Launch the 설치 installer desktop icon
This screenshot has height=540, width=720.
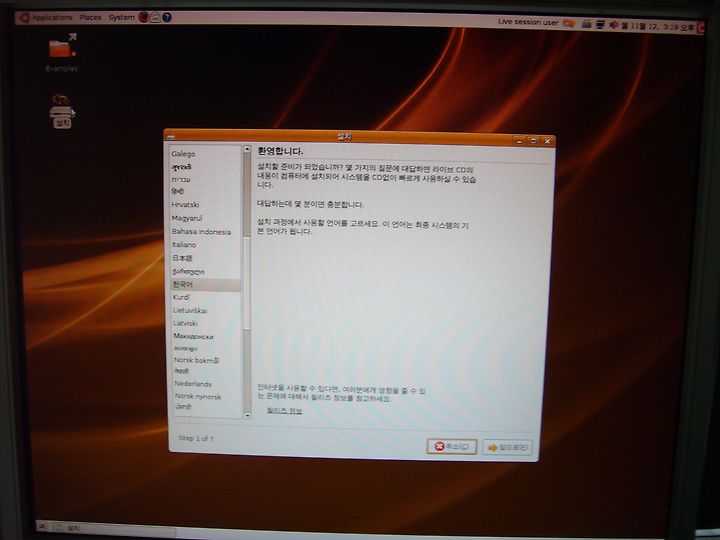[x=62, y=112]
